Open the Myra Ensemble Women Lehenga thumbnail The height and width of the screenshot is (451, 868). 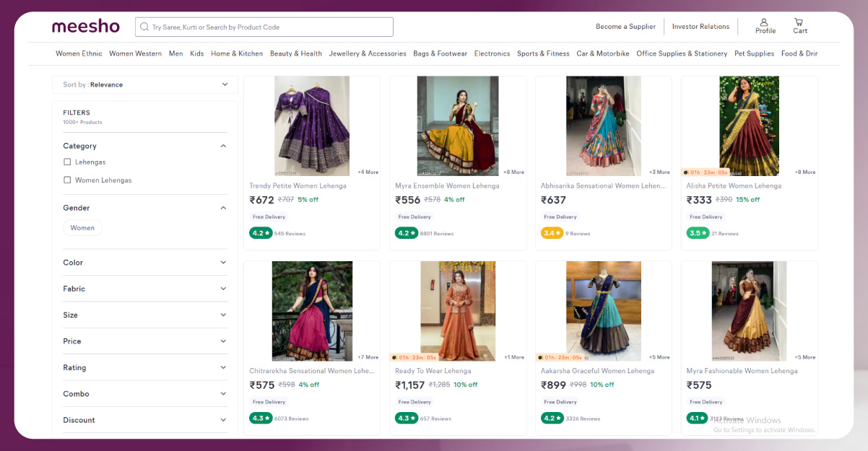tap(457, 126)
